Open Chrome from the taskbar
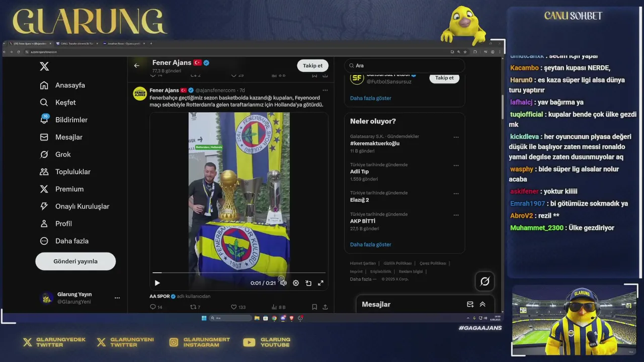 pyautogui.click(x=274, y=318)
